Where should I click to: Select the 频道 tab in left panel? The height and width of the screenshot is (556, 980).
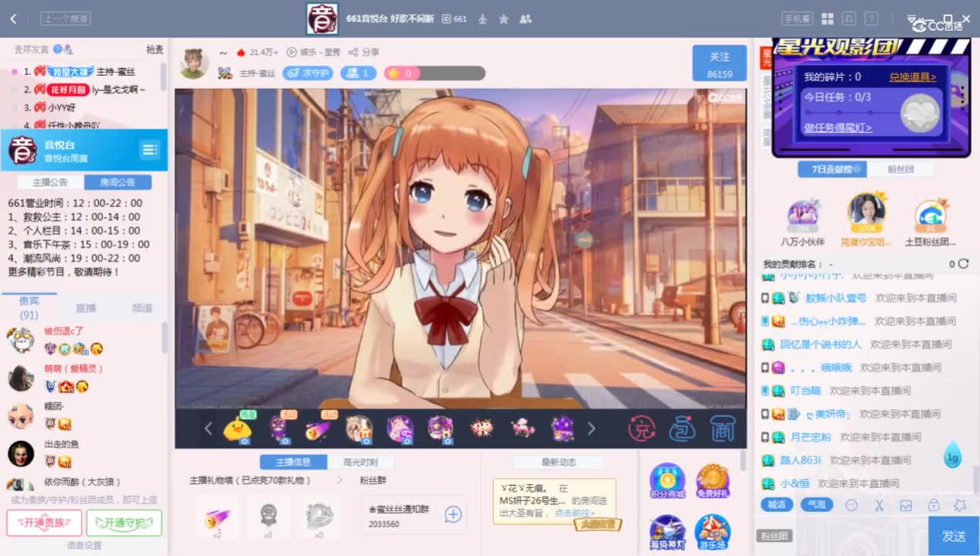coord(142,307)
